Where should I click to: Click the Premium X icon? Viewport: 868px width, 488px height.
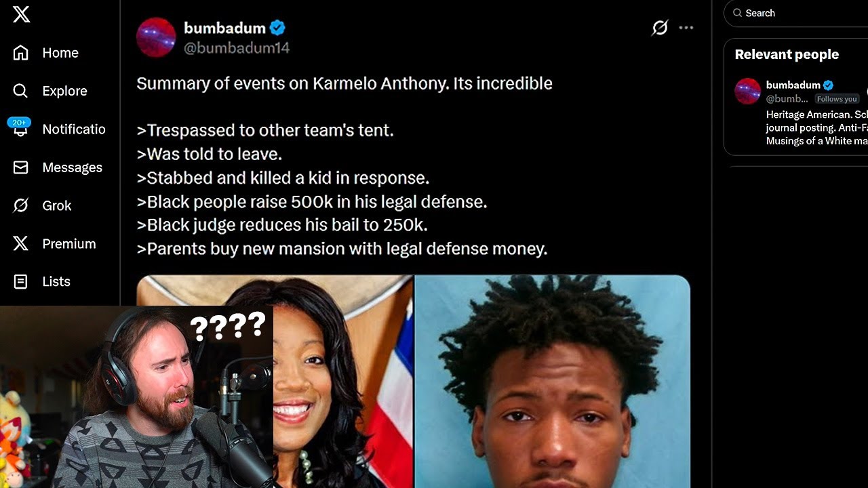(21, 243)
